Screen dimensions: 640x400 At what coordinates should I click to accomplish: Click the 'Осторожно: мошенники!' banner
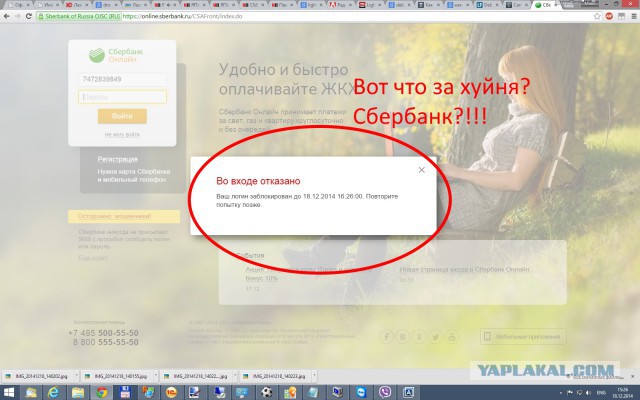coord(124,216)
